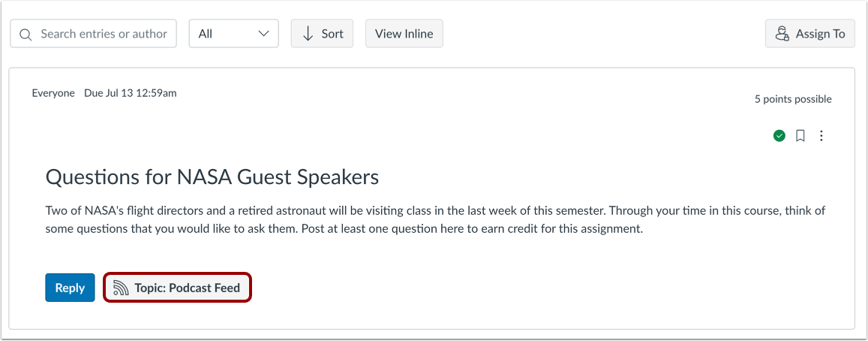The height and width of the screenshot is (341, 868).
Task: Click the Assign To person icon
Action: pyautogui.click(x=782, y=34)
